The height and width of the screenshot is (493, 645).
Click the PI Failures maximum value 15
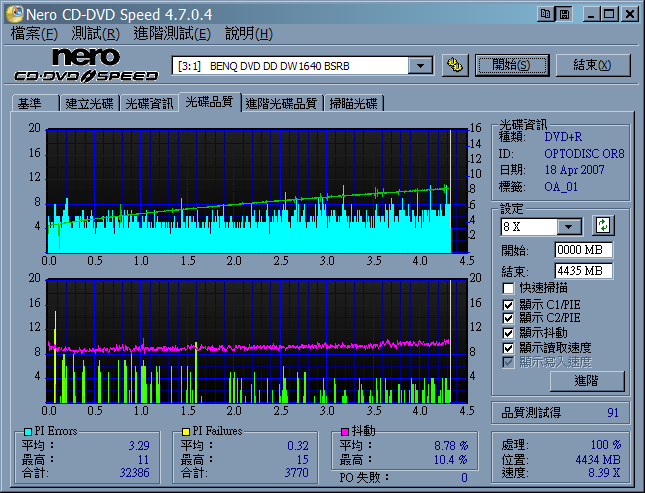[x=302, y=460]
